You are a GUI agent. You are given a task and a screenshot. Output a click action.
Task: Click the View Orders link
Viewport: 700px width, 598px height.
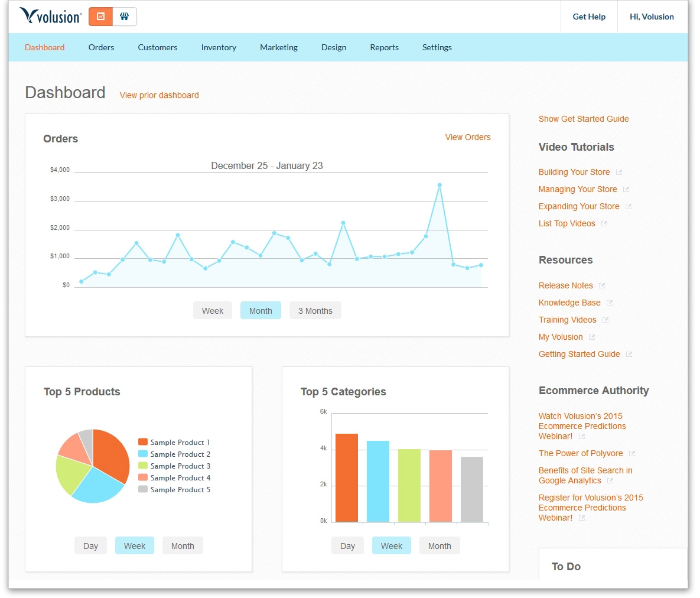[468, 137]
